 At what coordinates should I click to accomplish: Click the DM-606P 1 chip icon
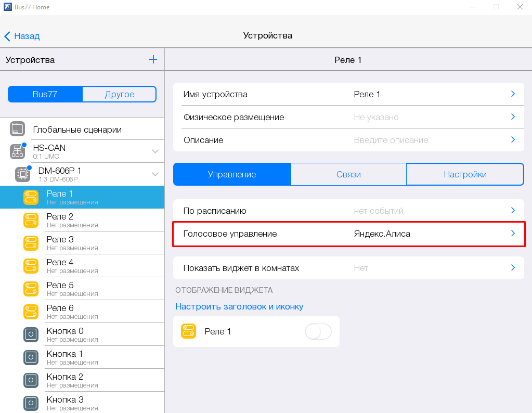(23, 174)
